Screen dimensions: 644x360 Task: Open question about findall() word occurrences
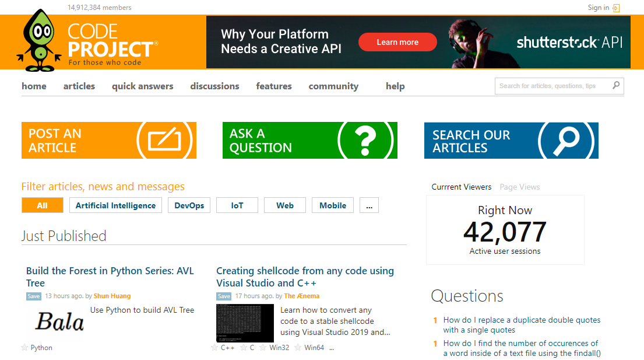pyautogui.click(x=522, y=348)
